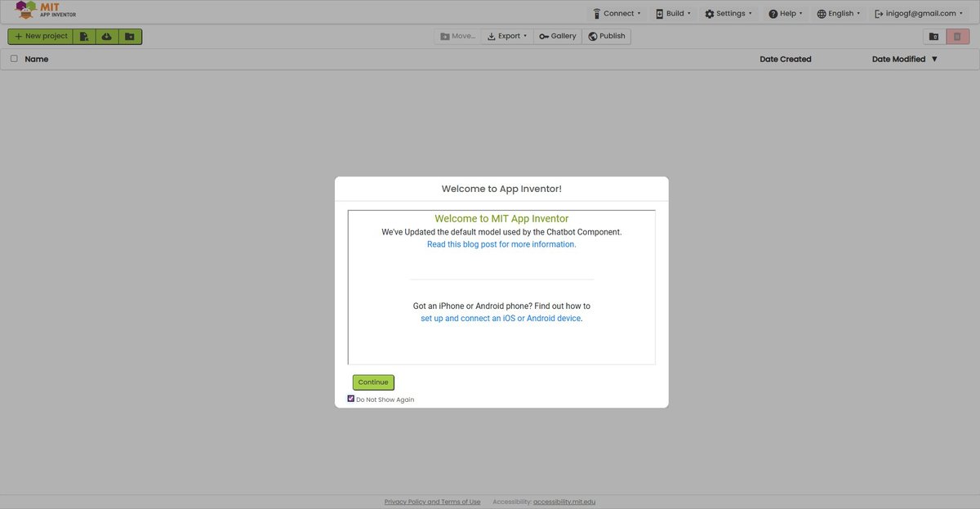The width and height of the screenshot is (980, 509).
Task: Click the Continue button in welcome dialog
Action: (x=373, y=382)
